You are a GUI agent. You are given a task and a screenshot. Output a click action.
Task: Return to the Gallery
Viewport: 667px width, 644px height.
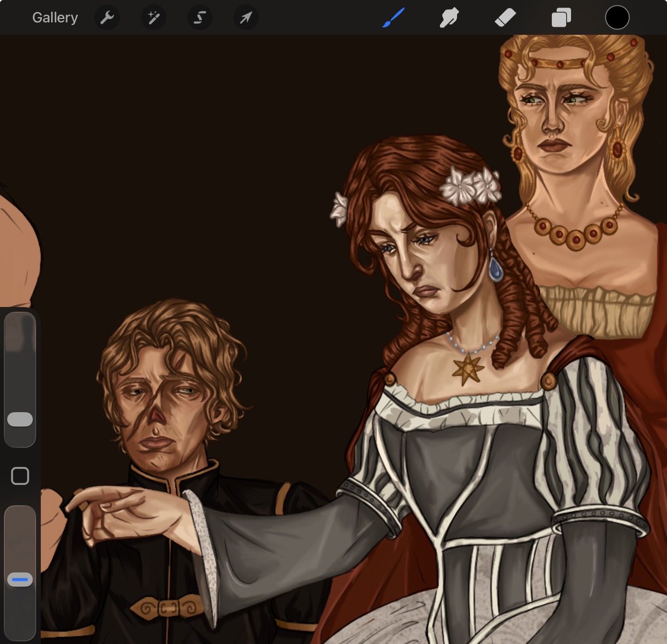click(x=55, y=18)
